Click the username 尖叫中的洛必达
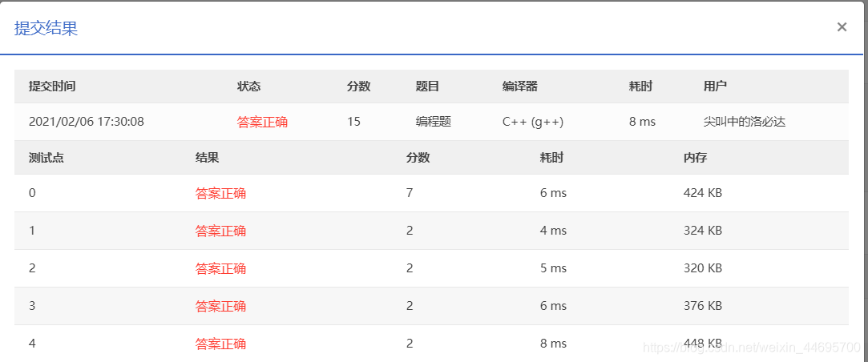Screen dimensions: 868x362 pyautogui.click(x=745, y=122)
